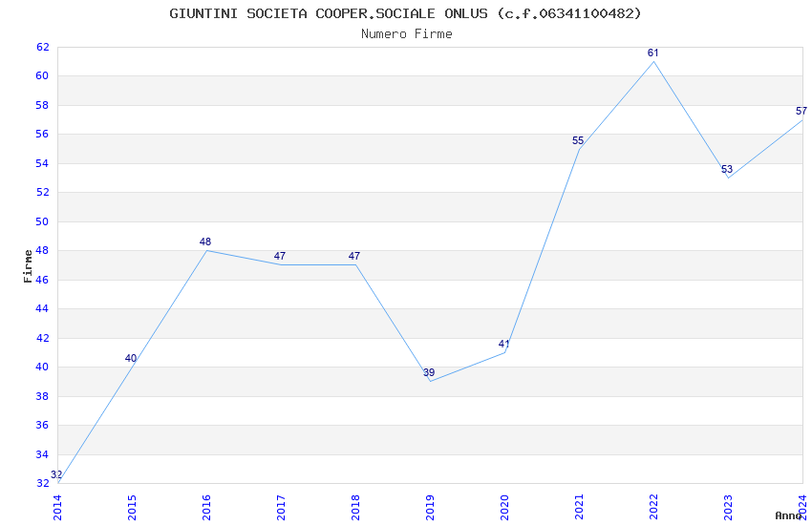Click the x-axis title Anno
Screen dimensions: 812x525
(x=788, y=515)
